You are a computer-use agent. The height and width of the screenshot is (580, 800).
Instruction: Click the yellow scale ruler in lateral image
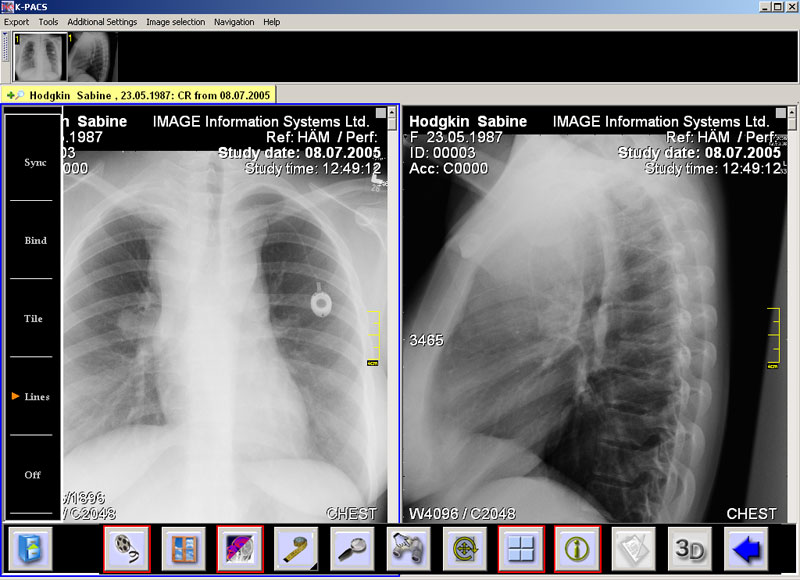[773, 338]
